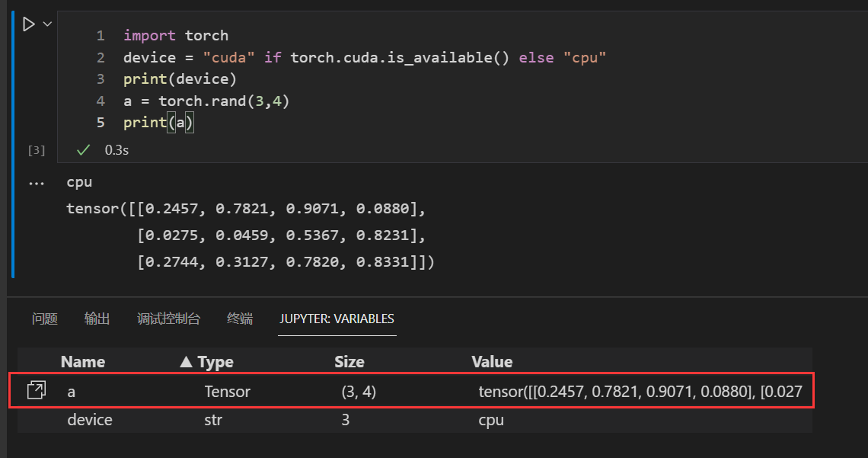
Task: Open the 问题 problems tab
Action: (x=44, y=319)
